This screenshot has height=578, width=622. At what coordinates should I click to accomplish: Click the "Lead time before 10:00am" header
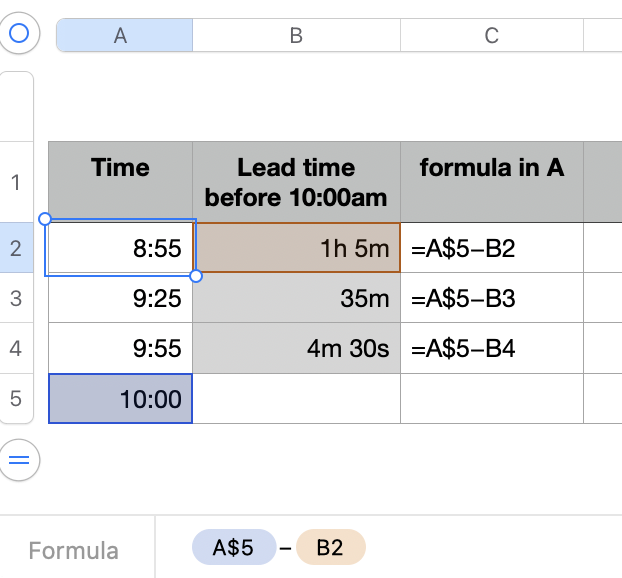[x=296, y=182]
